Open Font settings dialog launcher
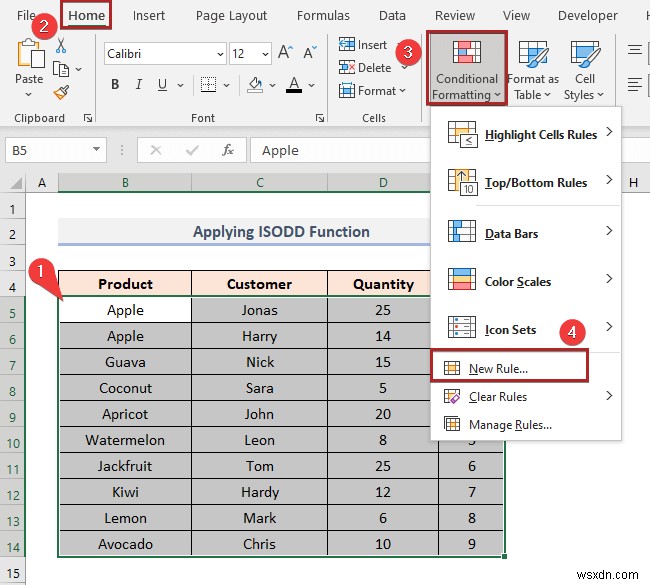Viewport: 650px width, 585px height. pos(320,118)
